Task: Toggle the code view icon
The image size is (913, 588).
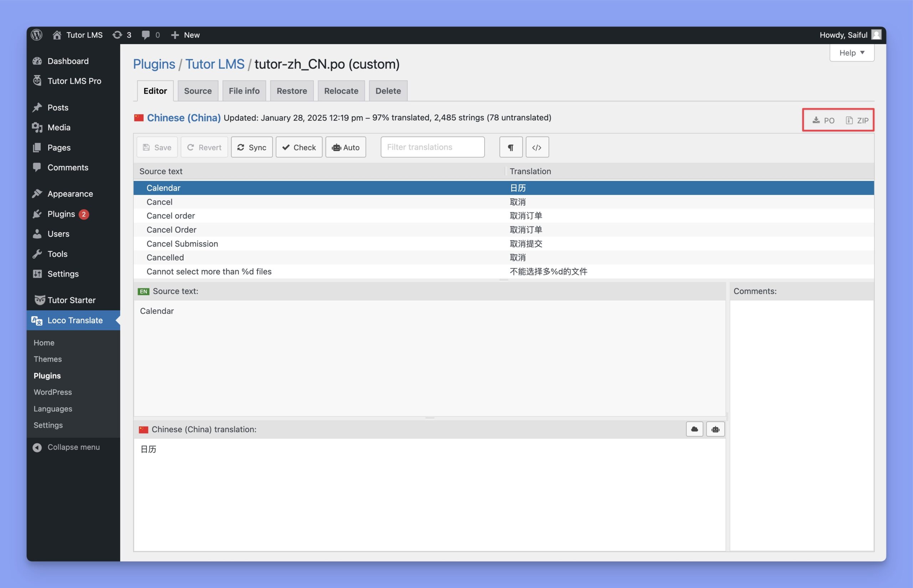Action: pyautogui.click(x=536, y=146)
